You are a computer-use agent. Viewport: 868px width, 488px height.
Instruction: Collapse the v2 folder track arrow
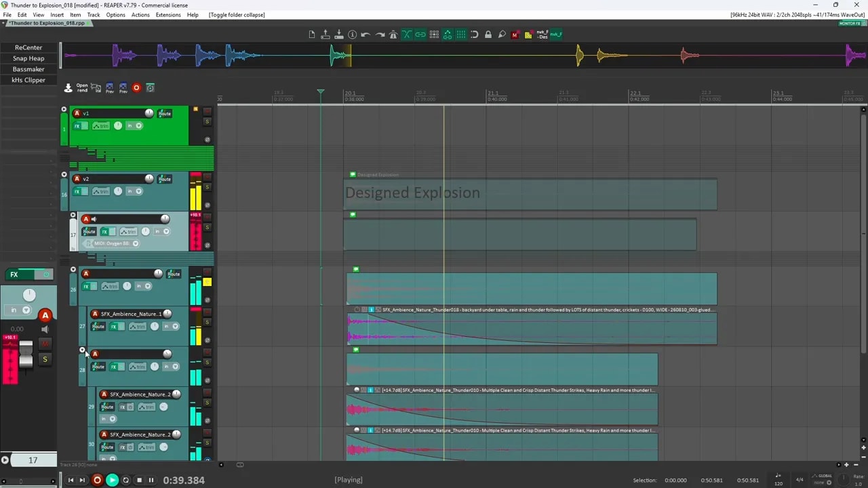(64, 175)
